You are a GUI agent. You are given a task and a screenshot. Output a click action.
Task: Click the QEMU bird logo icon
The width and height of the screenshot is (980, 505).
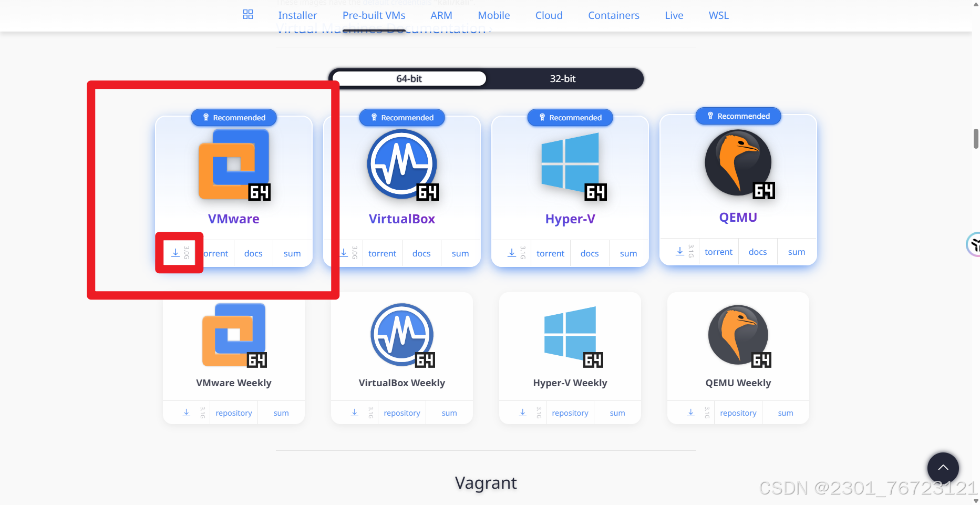(x=739, y=163)
